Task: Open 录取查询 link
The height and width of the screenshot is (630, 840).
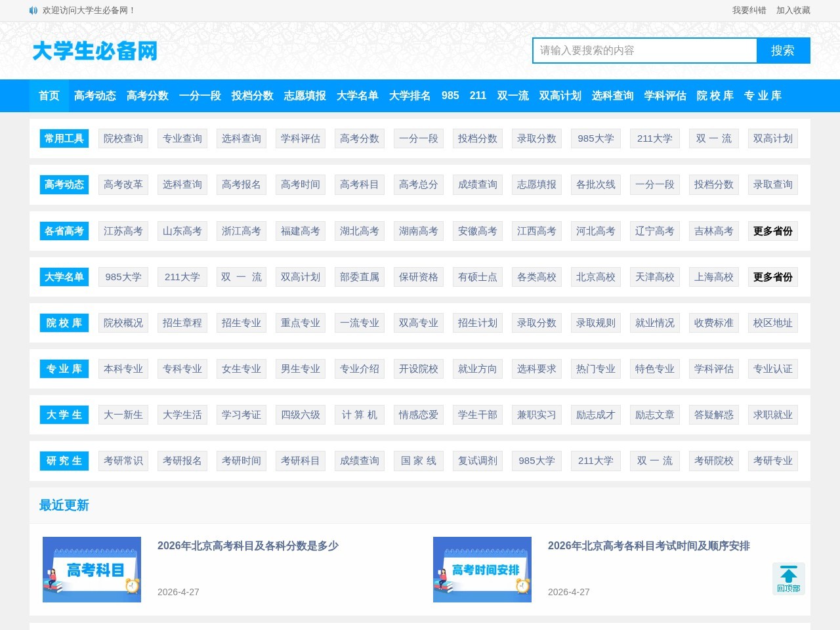Action: pos(773,184)
